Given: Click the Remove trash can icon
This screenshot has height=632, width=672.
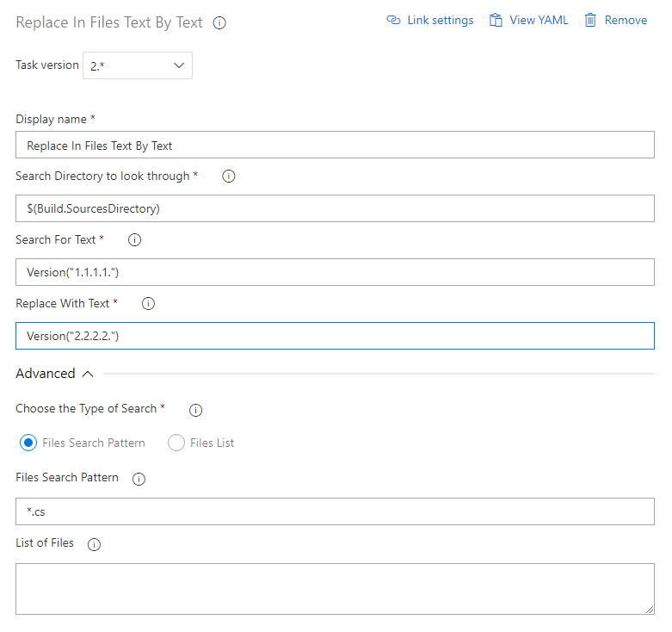Looking at the screenshot, I should point(590,20).
